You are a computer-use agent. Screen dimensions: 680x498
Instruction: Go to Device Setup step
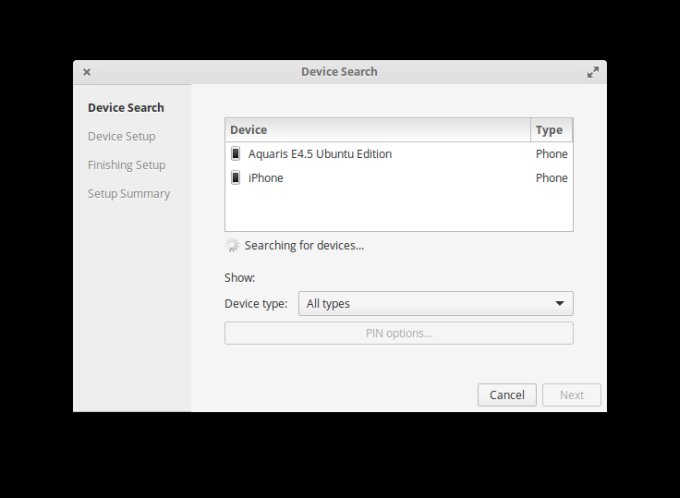[121, 137]
